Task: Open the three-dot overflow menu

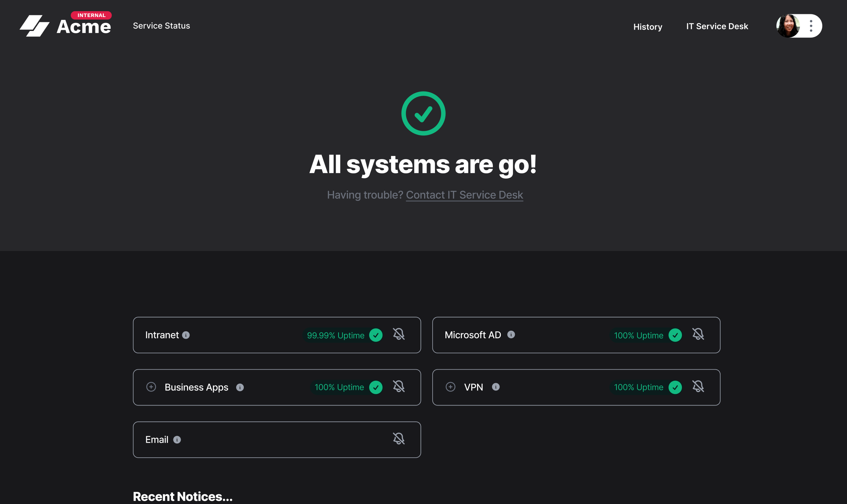Action: pyautogui.click(x=810, y=25)
